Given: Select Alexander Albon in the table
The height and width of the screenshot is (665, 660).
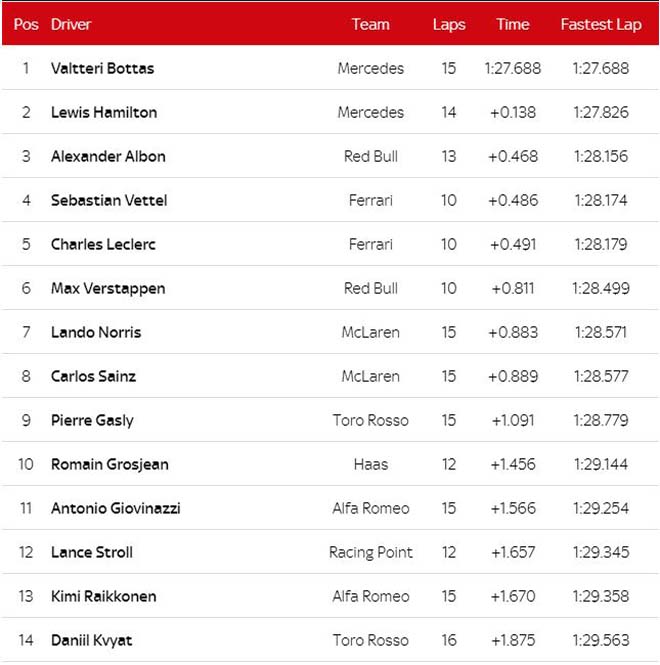Looking at the screenshot, I should point(108,157).
